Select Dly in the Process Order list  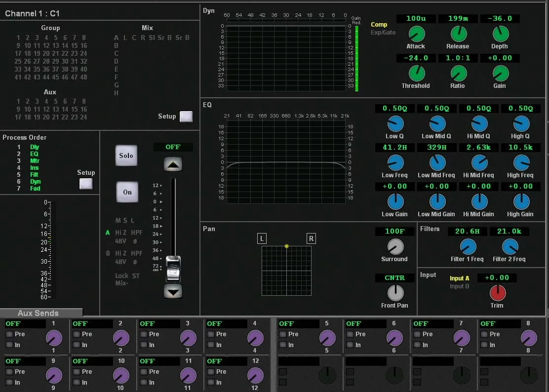pyautogui.click(x=35, y=147)
